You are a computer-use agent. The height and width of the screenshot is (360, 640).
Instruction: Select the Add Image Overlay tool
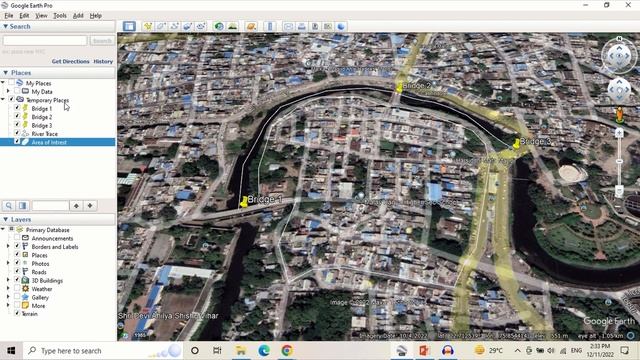coord(187,27)
